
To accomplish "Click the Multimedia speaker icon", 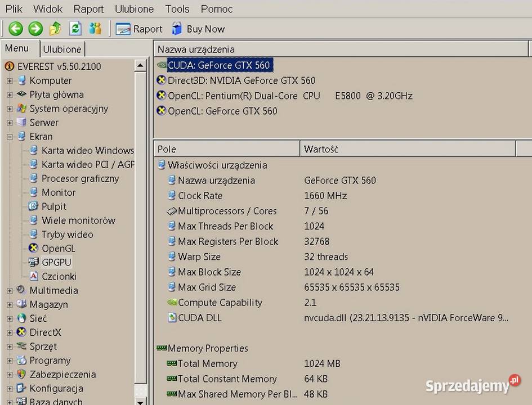I will click(x=21, y=290).
